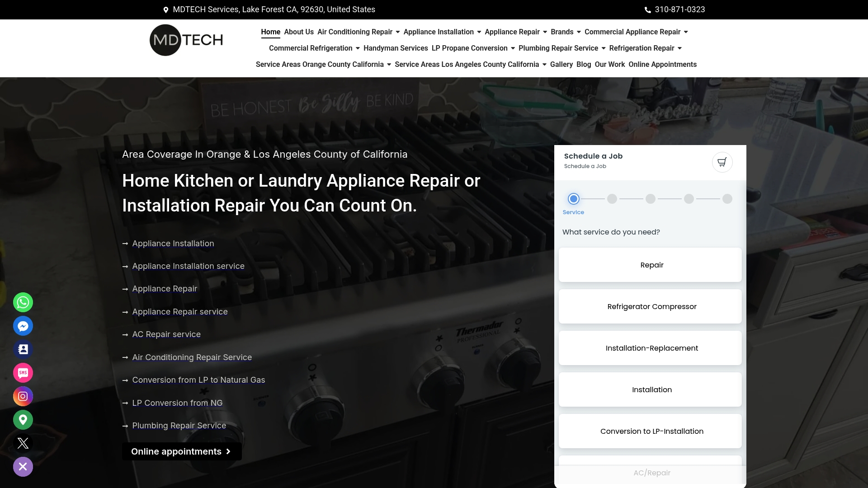Open the X (Twitter) page icon
This screenshot has height=488, width=868.
[x=23, y=443]
